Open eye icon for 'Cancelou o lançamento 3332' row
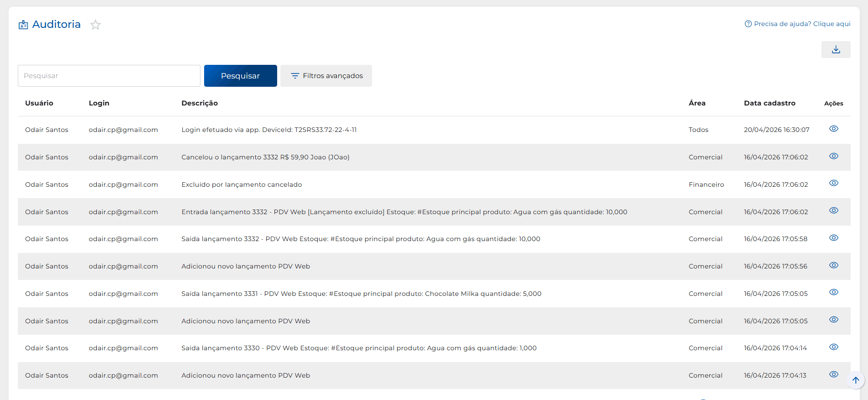Viewport: 868px width, 400px height. pyautogui.click(x=834, y=156)
